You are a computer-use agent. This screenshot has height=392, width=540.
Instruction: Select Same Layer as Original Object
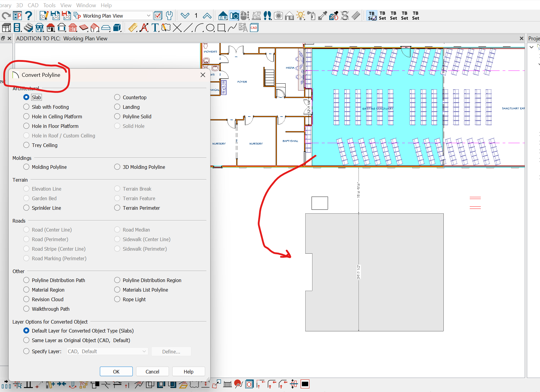26,340
